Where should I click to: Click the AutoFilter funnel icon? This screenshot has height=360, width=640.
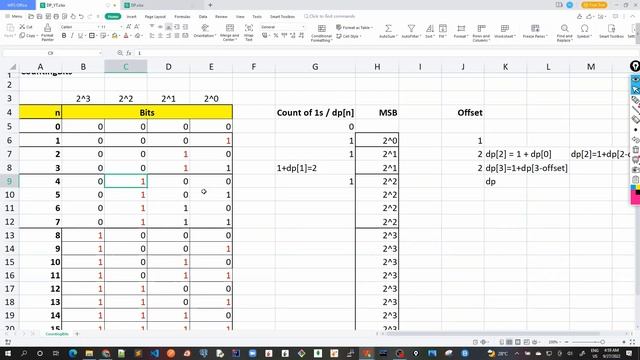point(411,28)
